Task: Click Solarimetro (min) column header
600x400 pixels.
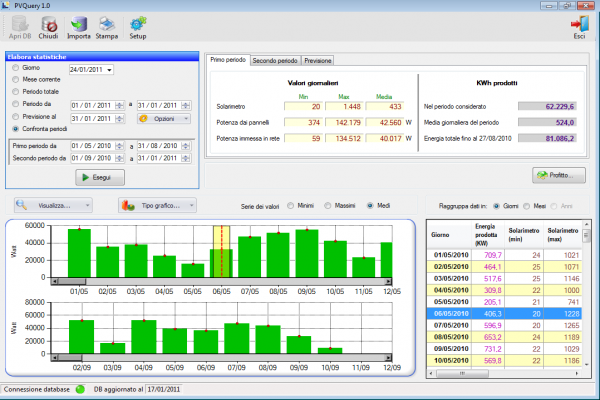Action: click(x=524, y=235)
